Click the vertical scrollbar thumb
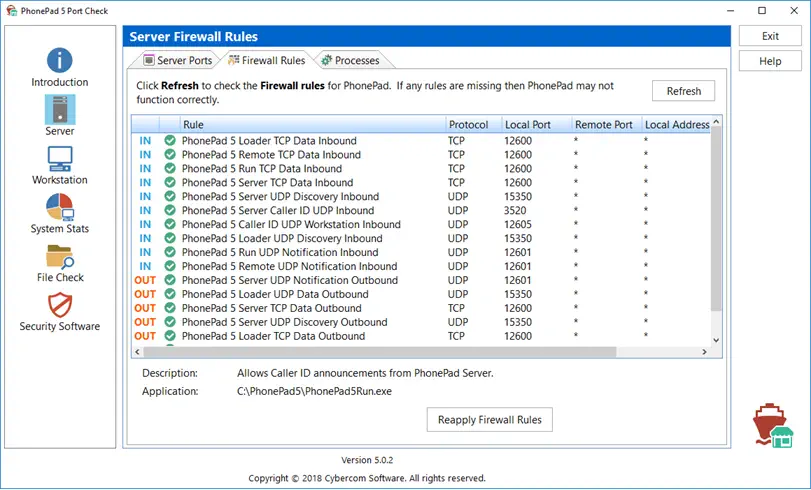This screenshot has width=811, height=490. [716, 219]
